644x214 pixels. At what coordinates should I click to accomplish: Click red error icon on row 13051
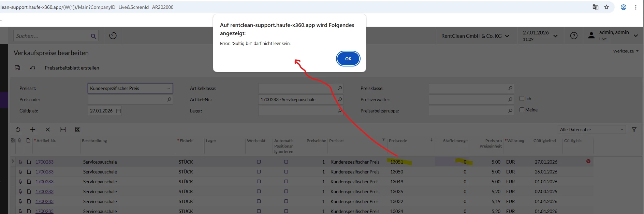click(588, 161)
